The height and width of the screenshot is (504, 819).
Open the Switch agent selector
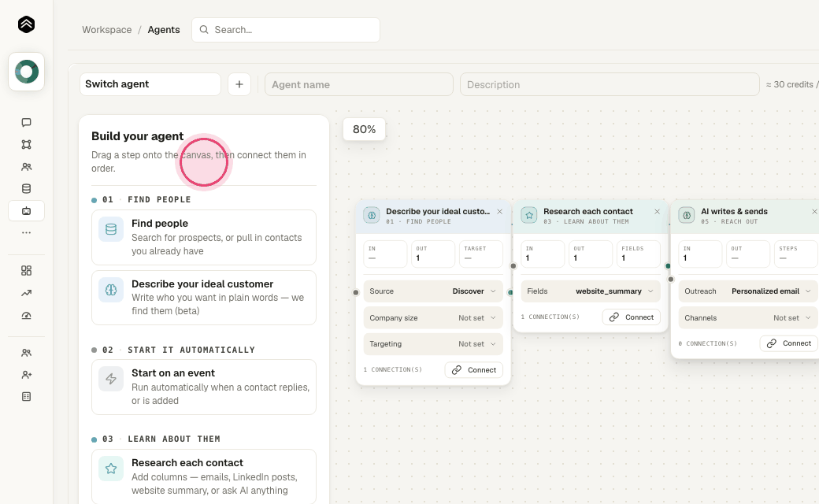150,84
